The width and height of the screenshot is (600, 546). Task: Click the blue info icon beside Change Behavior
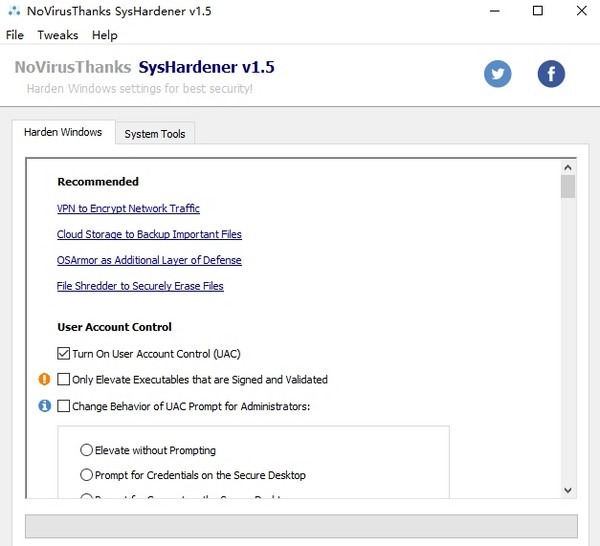point(44,406)
